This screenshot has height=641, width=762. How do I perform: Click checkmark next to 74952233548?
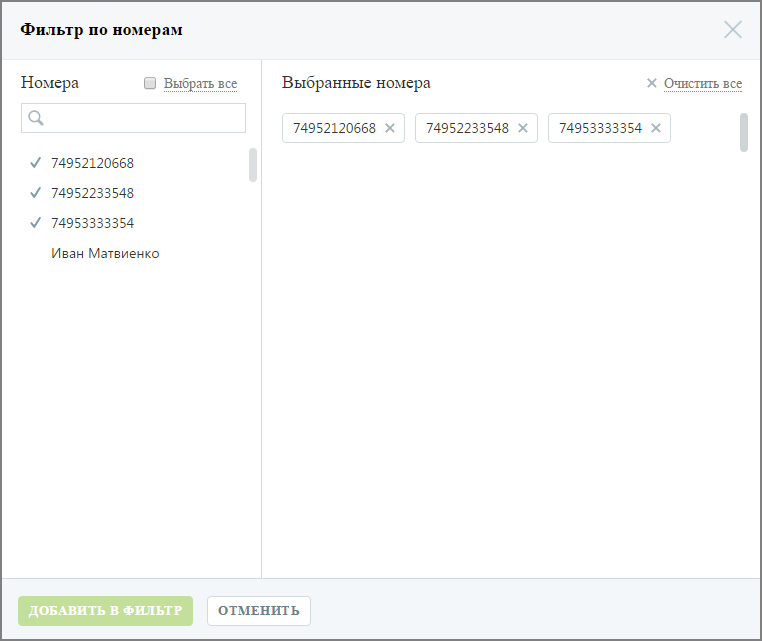pos(35,193)
